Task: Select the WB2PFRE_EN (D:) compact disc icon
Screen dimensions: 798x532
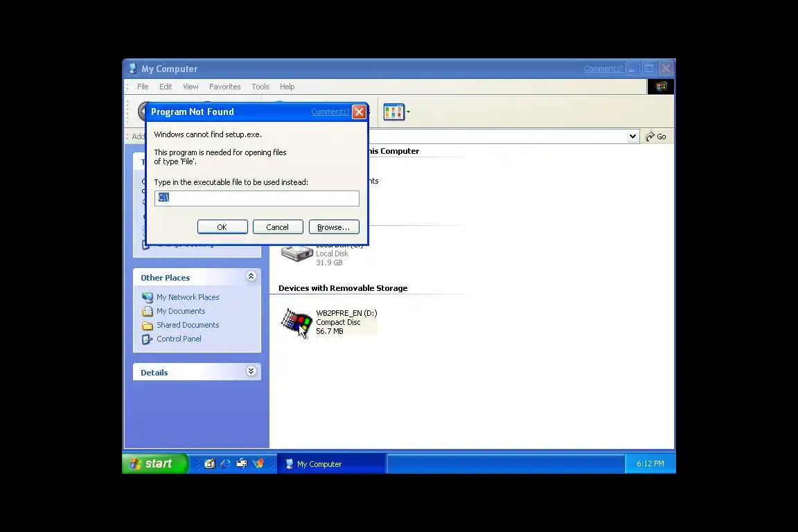Action: click(296, 323)
